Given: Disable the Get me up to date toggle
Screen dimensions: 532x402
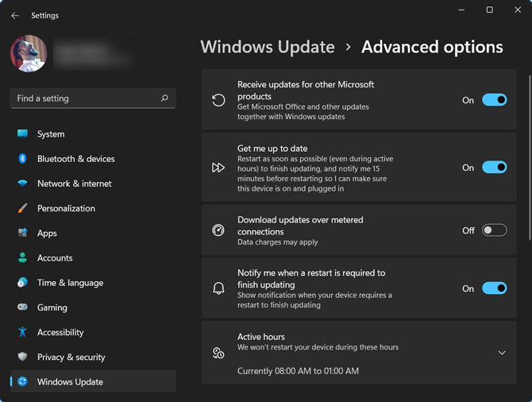Looking at the screenshot, I should click(495, 168).
